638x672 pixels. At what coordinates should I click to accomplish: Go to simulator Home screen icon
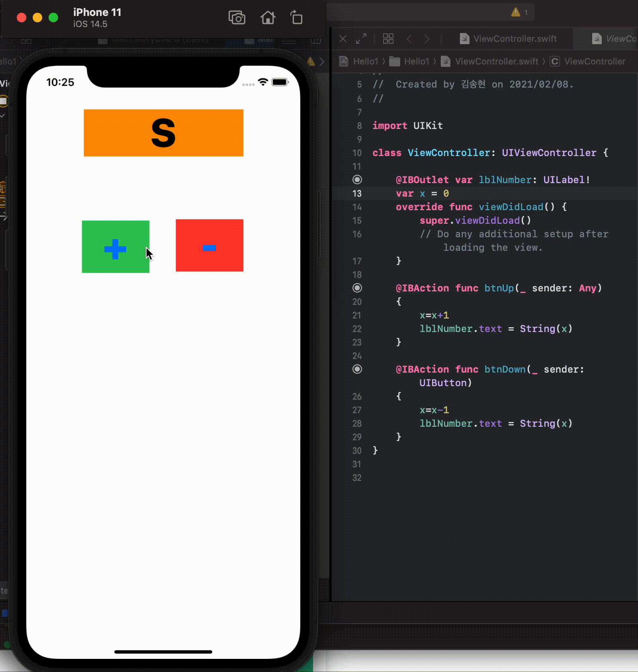[268, 18]
